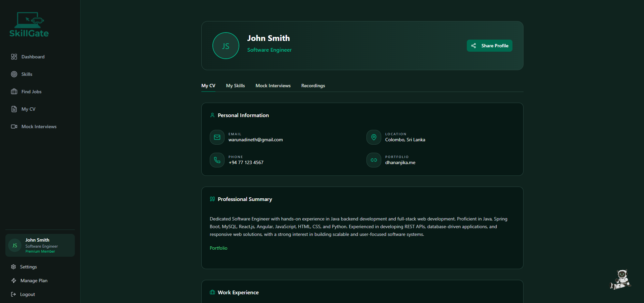Click the +94 77 123 4567 phone number

click(246, 162)
